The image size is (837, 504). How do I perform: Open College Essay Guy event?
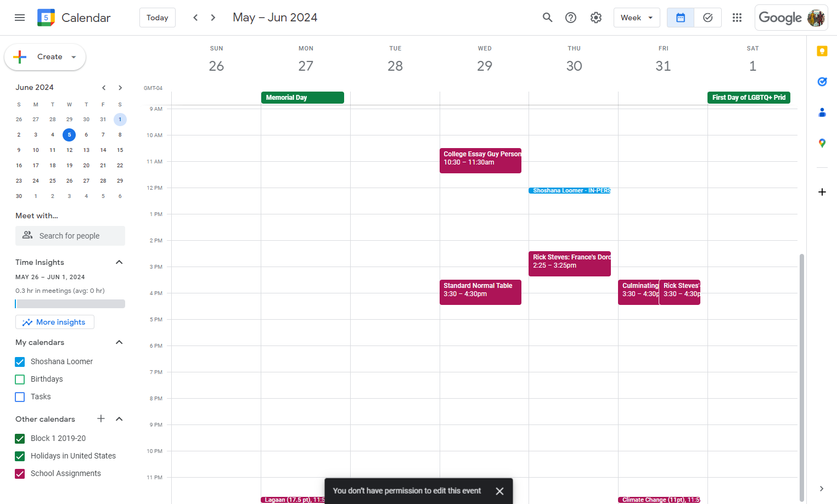coord(480,161)
